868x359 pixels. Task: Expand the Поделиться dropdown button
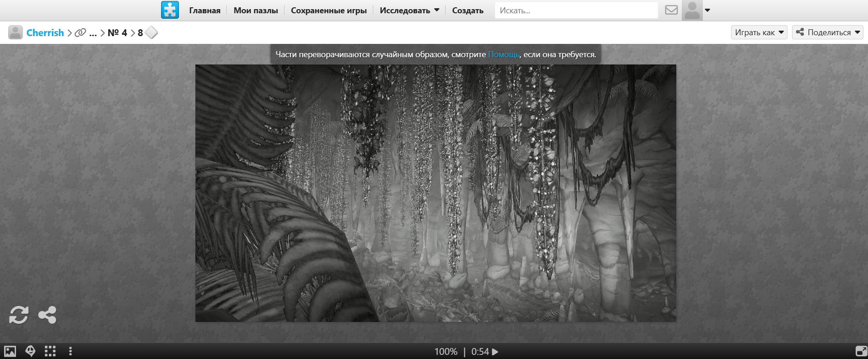827,32
